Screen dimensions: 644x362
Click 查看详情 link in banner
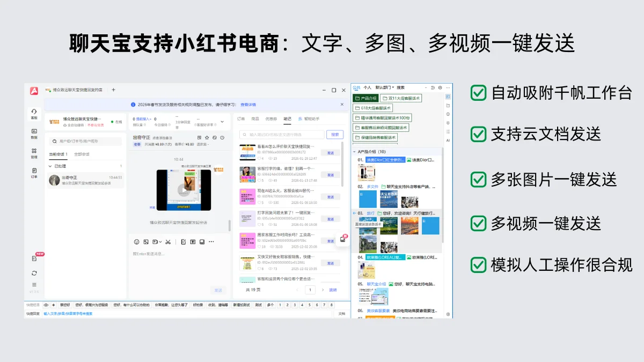click(x=248, y=105)
